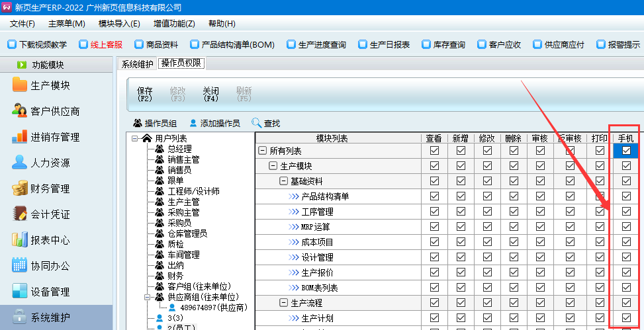Toggle 手机 checkbox for 所有列表 row
The width and height of the screenshot is (644, 330).
pos(626,151)
